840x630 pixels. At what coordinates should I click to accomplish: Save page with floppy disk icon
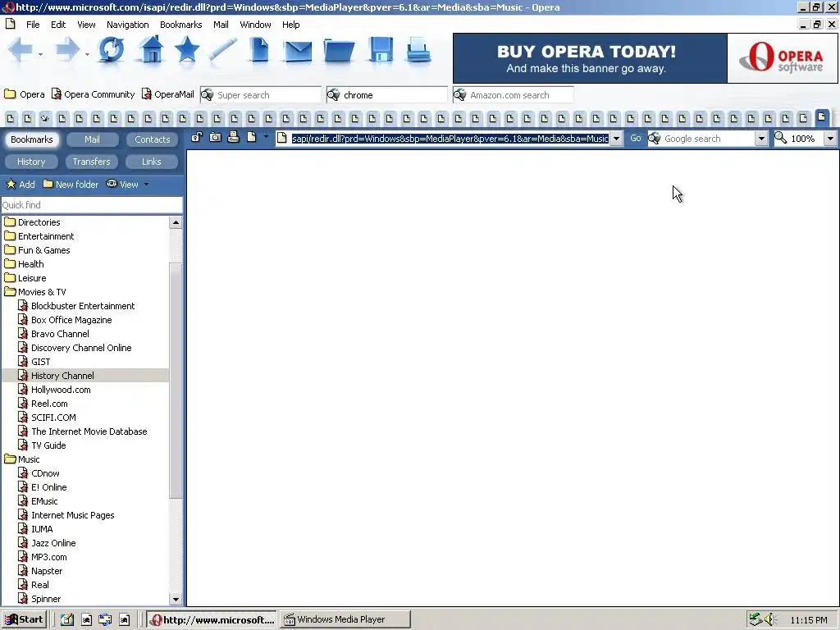(381, 50)
